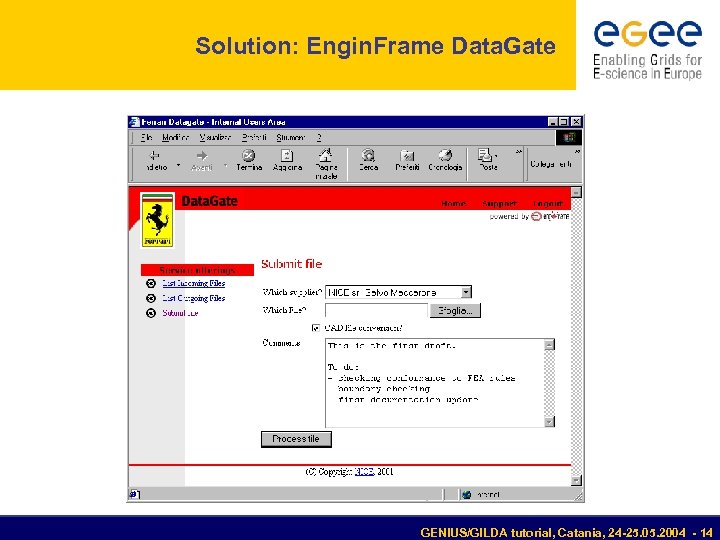The height and width of the screenshot is (540, 720).
Task: Open the Modifica menu
Action: (x=175, y=137)
